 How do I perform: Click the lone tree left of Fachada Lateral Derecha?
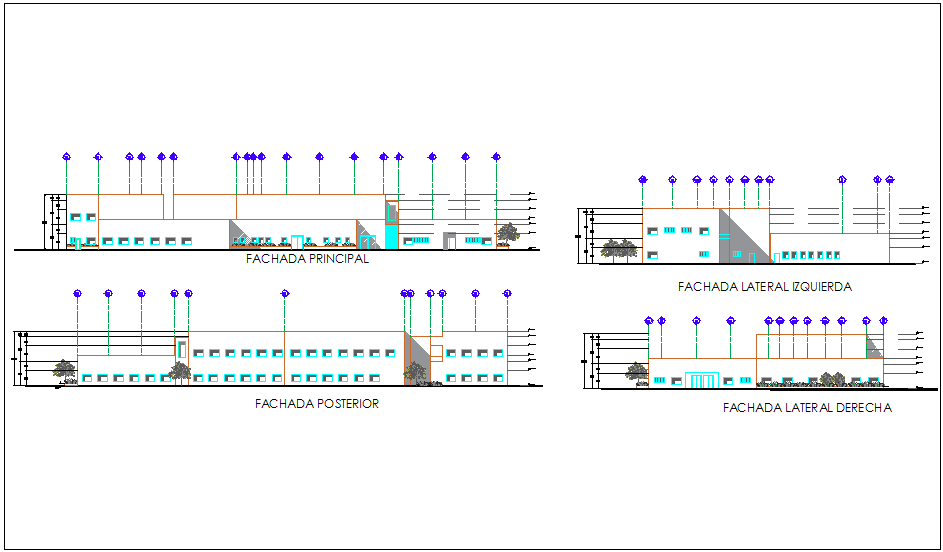tap(636, 372)
